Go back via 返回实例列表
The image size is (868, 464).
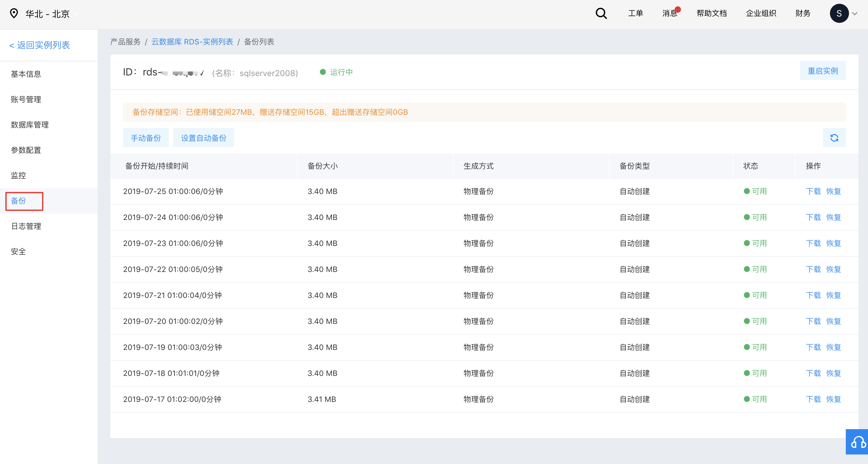click(39, 45)
